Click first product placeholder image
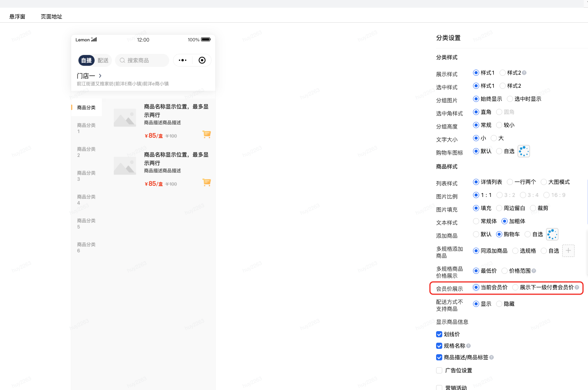 click(x=125, y=117)
